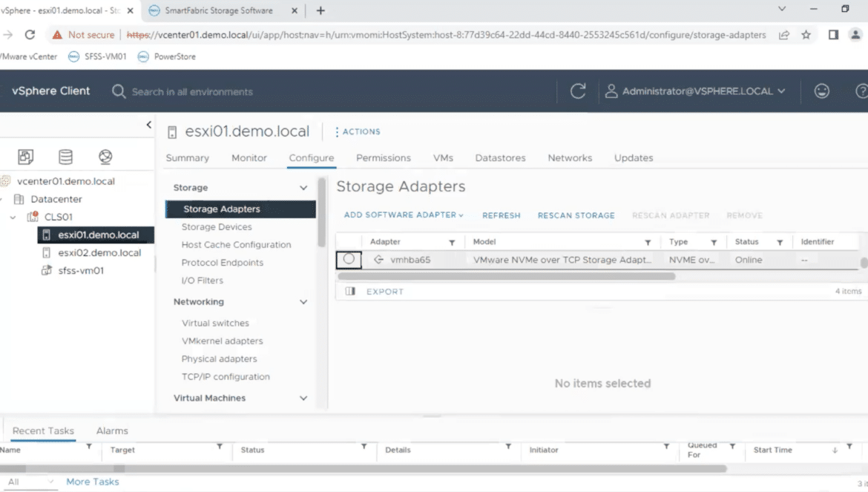Filter the Status column in adapters table
The image size is (868, 492).
780,243
